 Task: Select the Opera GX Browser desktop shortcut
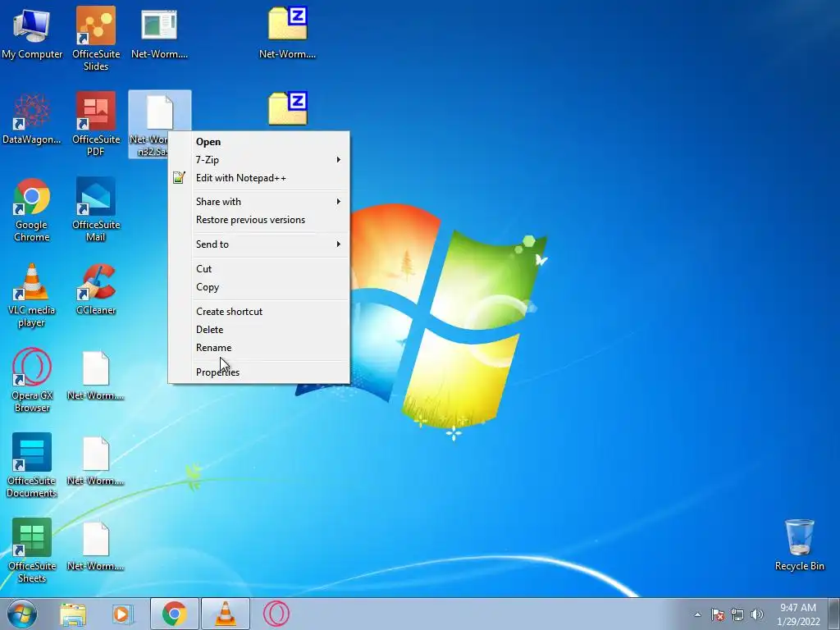point(32,381)
